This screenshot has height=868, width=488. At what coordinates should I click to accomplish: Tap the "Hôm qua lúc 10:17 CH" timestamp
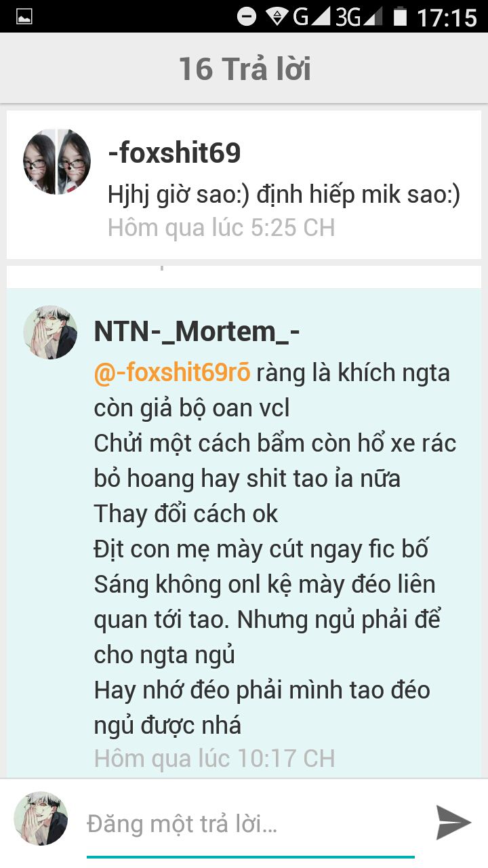(x=214, y=758)
